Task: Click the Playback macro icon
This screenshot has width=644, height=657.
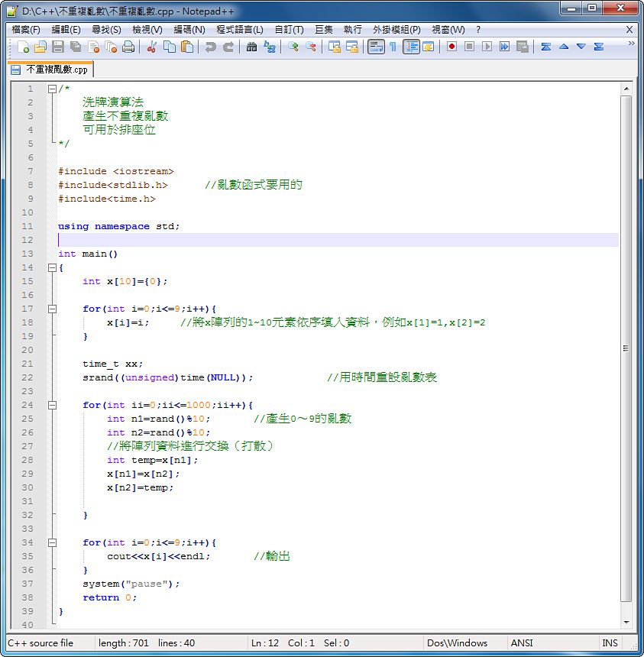Action: (487, 47)
